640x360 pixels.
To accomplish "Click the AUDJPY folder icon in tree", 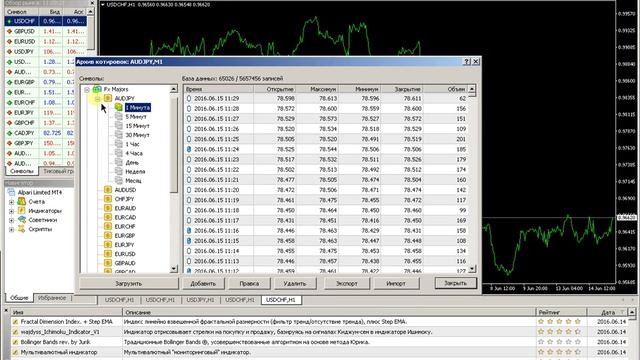I will [108, 98].
